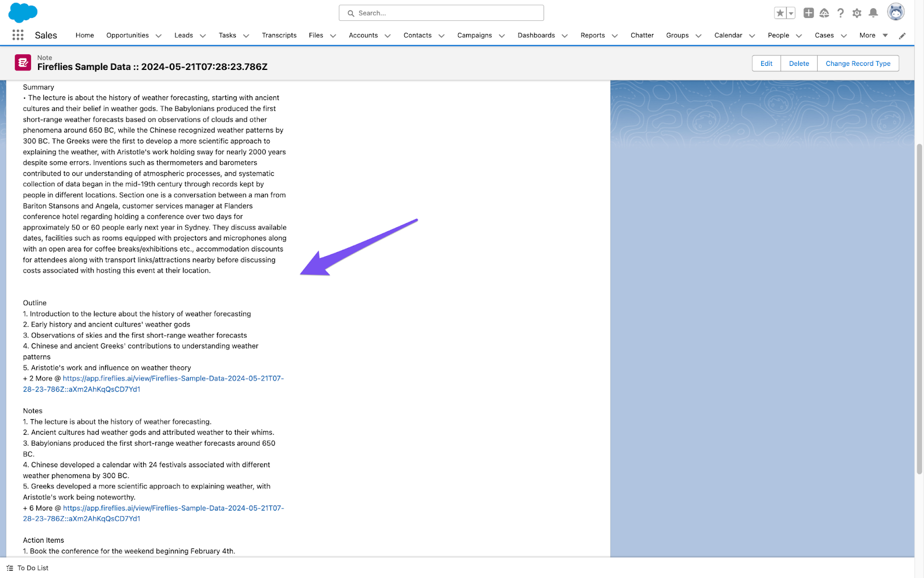This screenshot has height=578, width=924.
Task: Expand the Accounts tab chevron
Action: point(388,36)
